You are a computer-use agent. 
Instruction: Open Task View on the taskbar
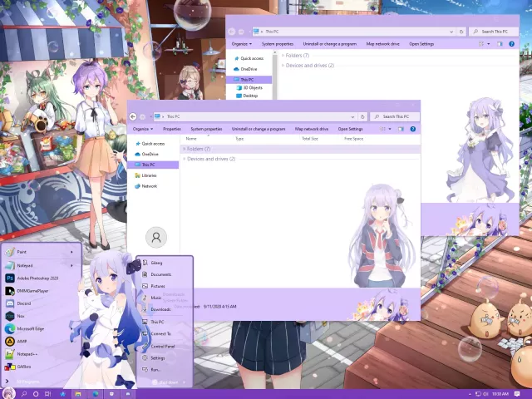tap(48, 394)
